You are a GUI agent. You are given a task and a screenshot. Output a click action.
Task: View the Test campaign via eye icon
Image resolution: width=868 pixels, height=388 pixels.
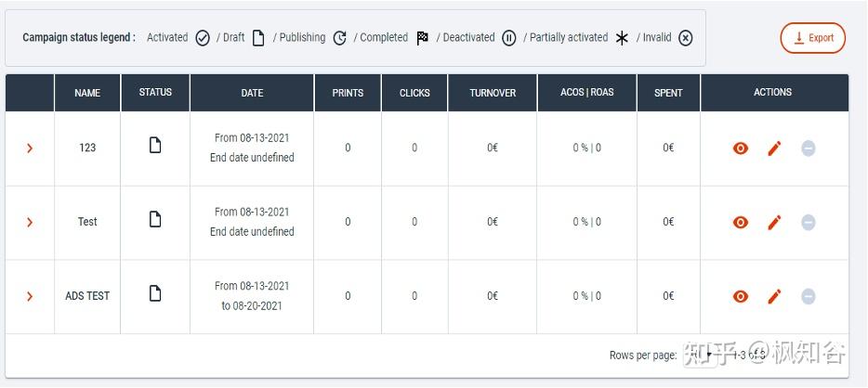(741, 222)
